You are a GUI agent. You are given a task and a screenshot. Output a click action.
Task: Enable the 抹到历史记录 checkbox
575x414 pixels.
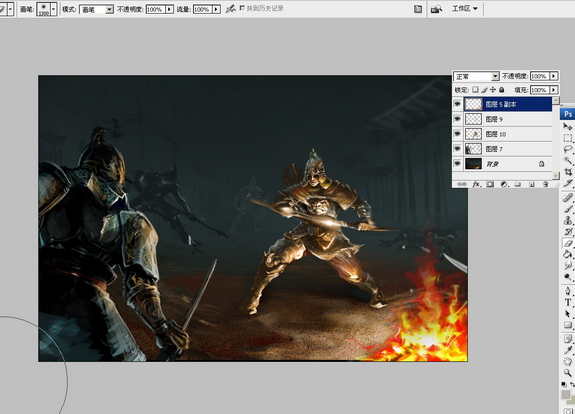click(x=242, y=8)
